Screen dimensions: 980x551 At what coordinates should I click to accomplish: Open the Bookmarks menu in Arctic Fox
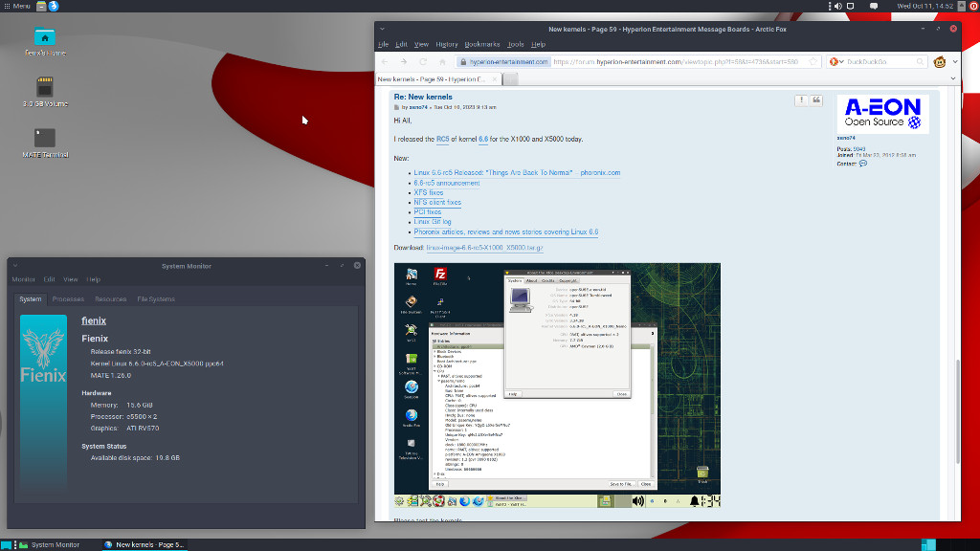point(482,44)
